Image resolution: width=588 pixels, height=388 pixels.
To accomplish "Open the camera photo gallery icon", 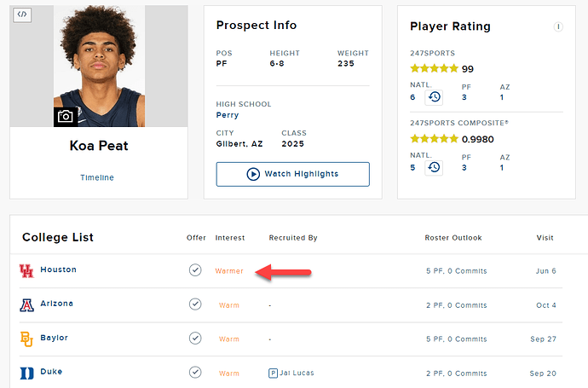I will (66, 117).
